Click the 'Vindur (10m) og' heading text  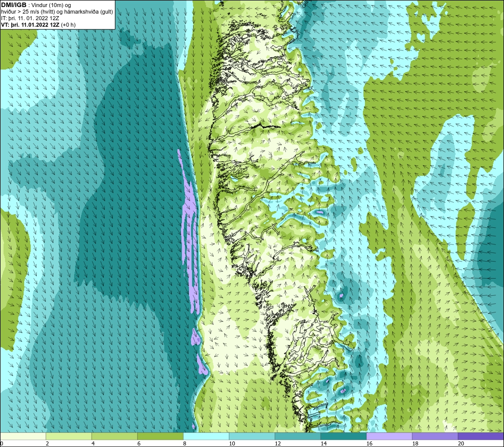tap(51, 5)
